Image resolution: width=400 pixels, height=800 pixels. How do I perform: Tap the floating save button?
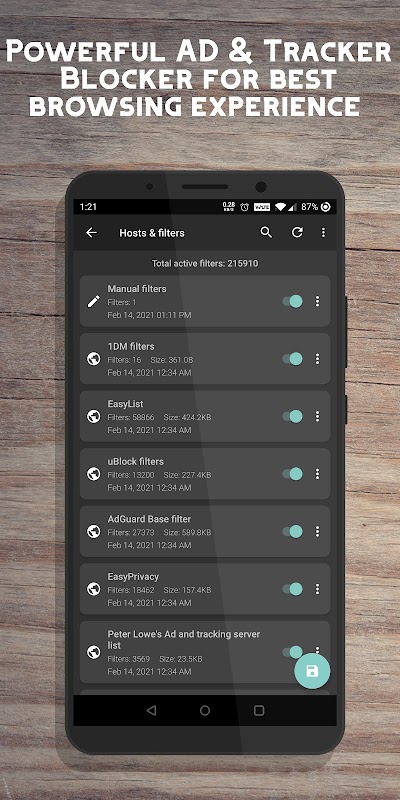pyautogui.click(x=312, y=671)
